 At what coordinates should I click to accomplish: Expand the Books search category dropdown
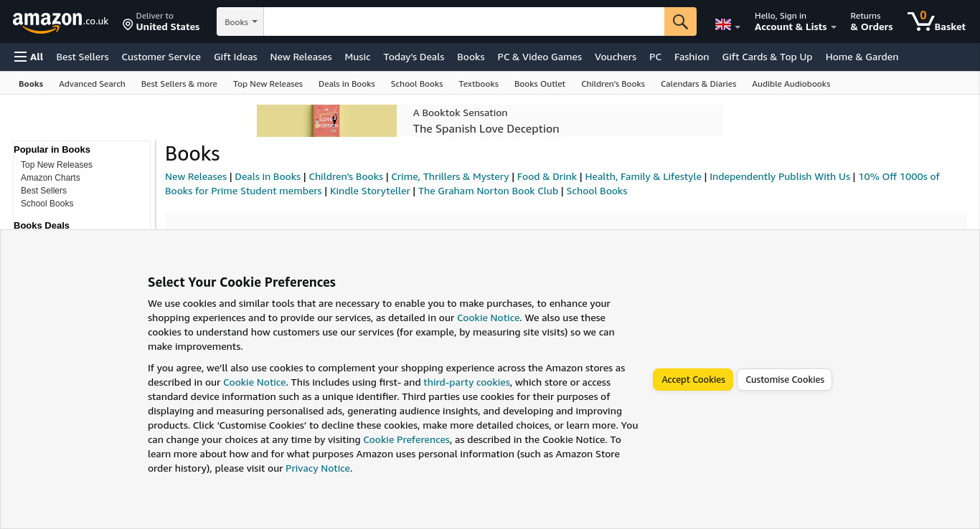(x=240, y=22)
